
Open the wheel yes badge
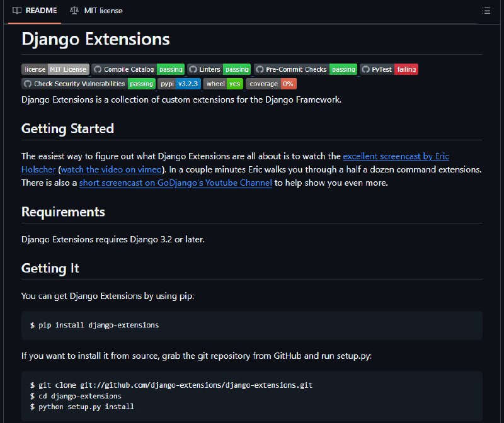tap(223, 84)
